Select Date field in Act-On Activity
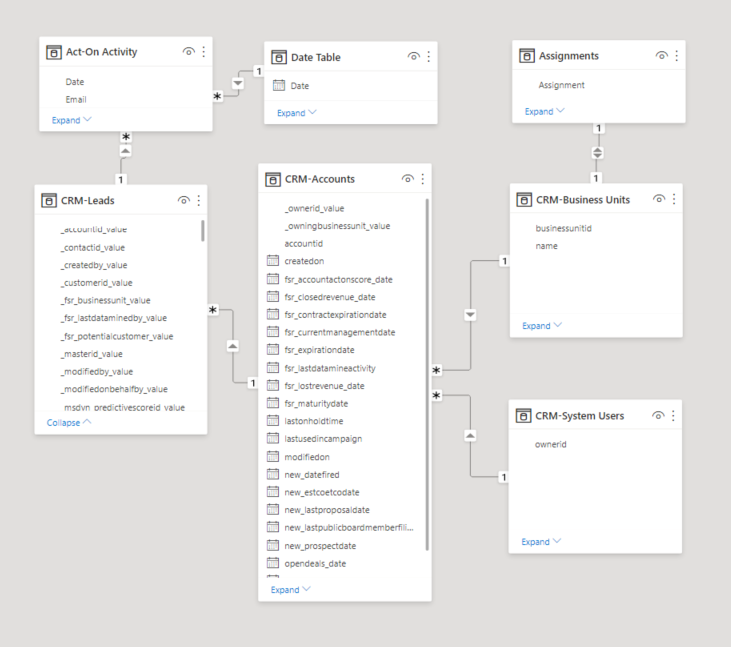Image resolution: width=731 pixels, height=647 pixels. (x=75, y=82)
